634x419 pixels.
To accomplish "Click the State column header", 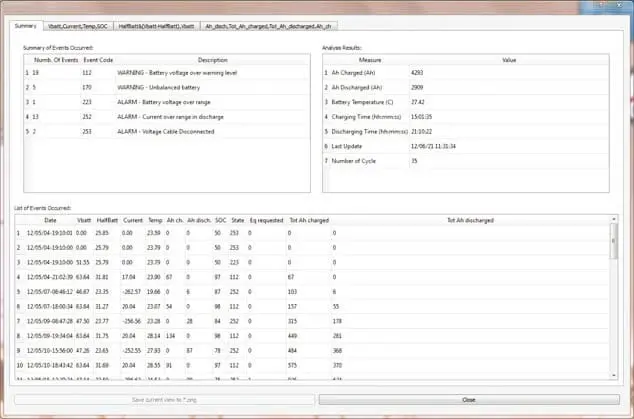I will [238, 220].
